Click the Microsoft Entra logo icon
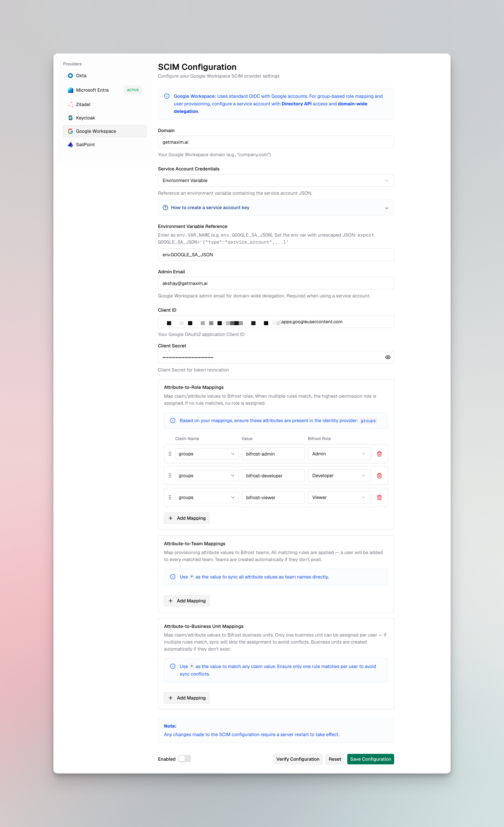Screen dimensions: 504x827 pos(70,90)
